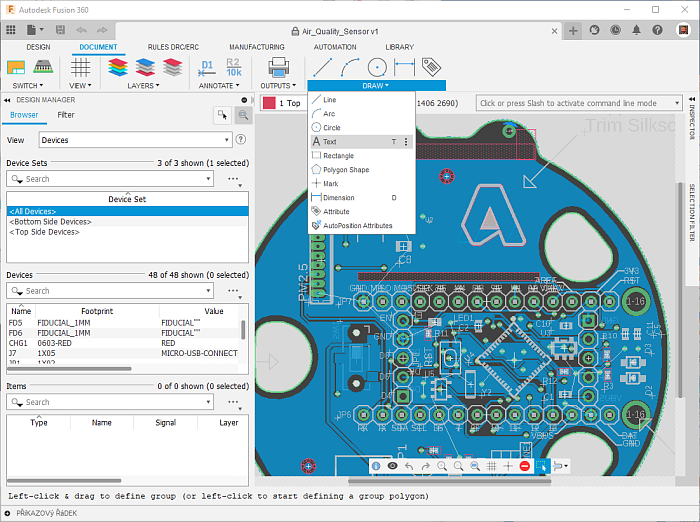Click the Attribute tag icon in toolbar
Image resolution: width=700 pixels, height=522 pixels.
pyautogui.click(x=431, y=67)
